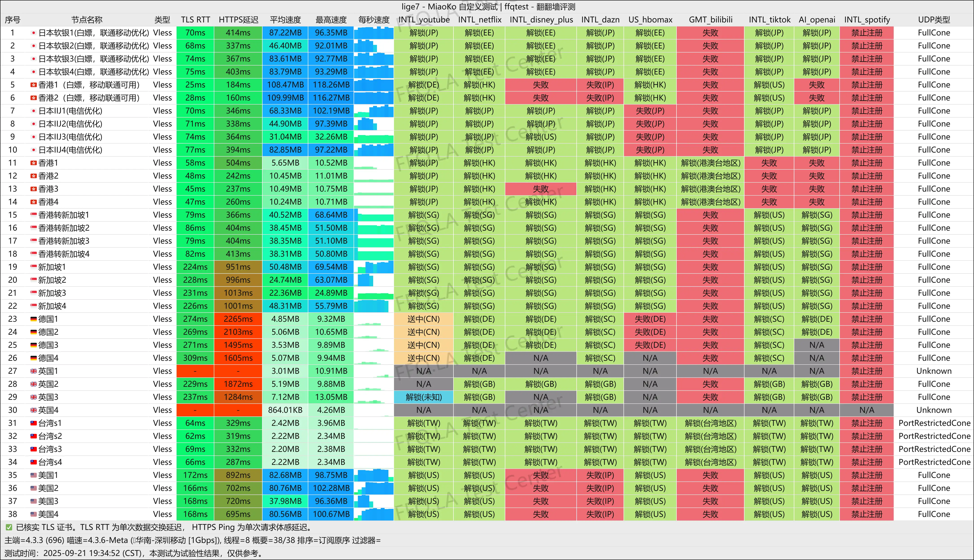Click the Singapore flag beside 香港转新加坡1
Image resolution: width=974 pixels, height=560 pixels.
[34, 215]
